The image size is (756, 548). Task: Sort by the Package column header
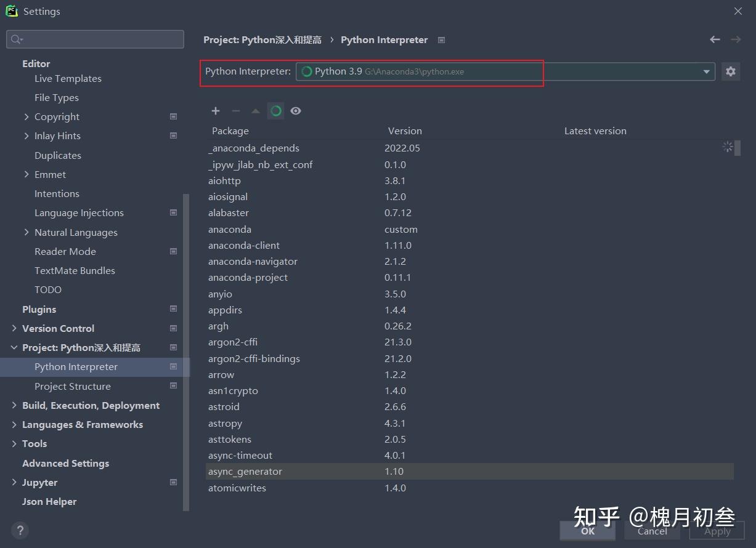click(230, 131)
